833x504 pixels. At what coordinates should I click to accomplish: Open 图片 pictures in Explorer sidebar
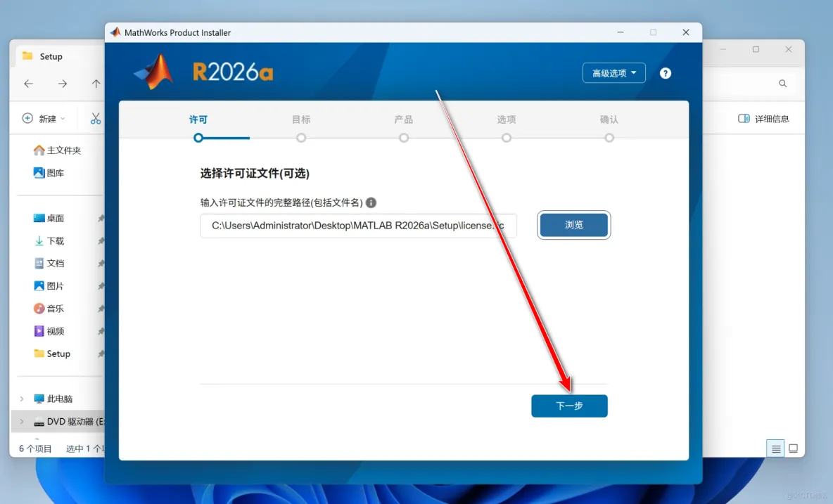pyautogui.click(x=49, y=286)
